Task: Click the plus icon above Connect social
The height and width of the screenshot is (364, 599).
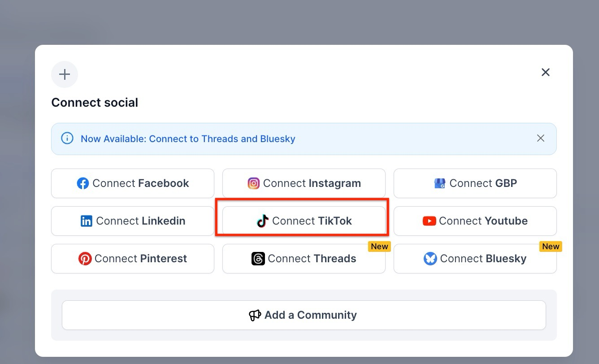Action: (x=65, y=74)
